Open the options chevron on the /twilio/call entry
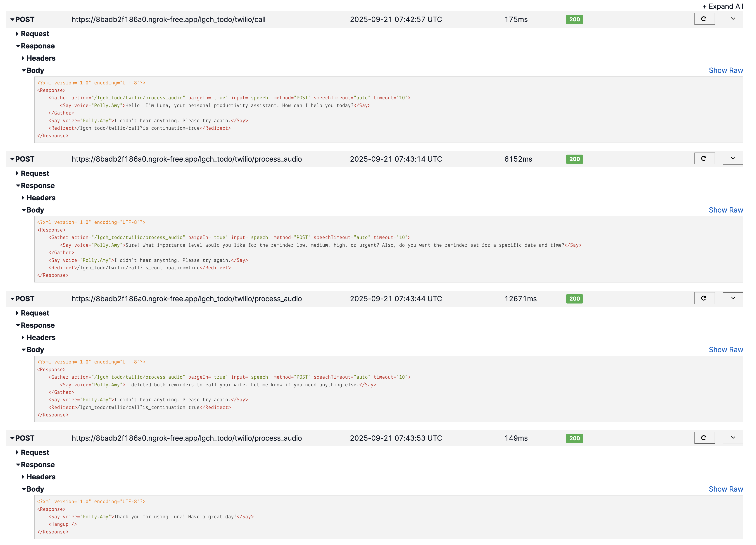Screen dimensions: 756x545 pyautogui.click(x=733, y=19)
